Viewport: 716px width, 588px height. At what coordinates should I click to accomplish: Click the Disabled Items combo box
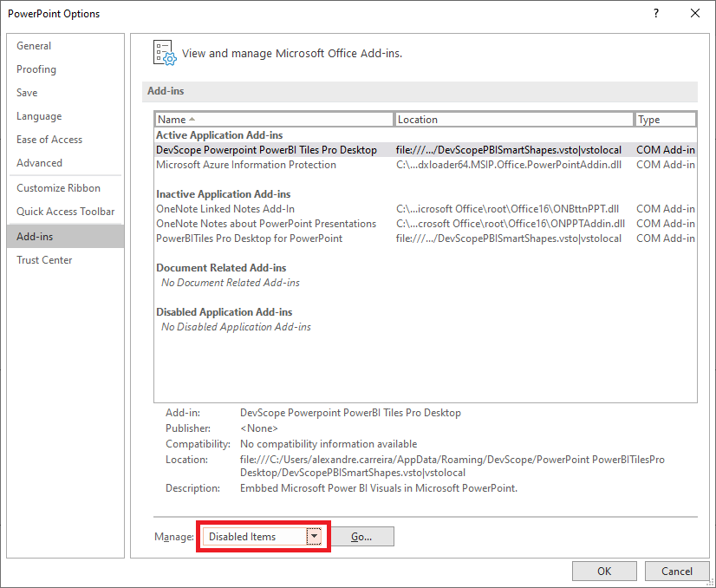tap(254, 537)
